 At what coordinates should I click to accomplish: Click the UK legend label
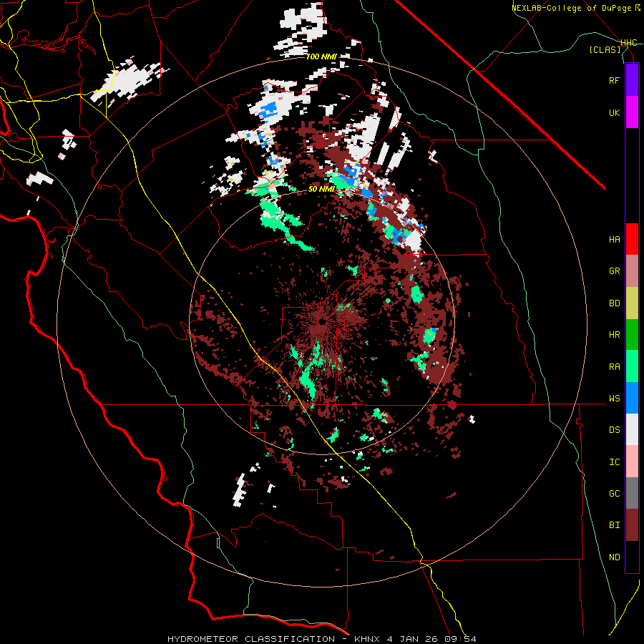[614, 112]
